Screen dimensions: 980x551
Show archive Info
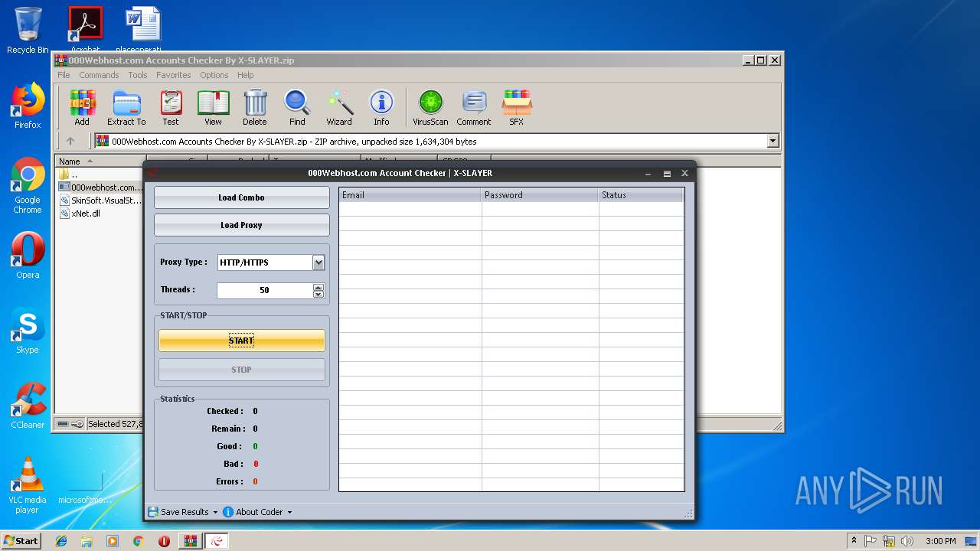[x=381, y=108]
